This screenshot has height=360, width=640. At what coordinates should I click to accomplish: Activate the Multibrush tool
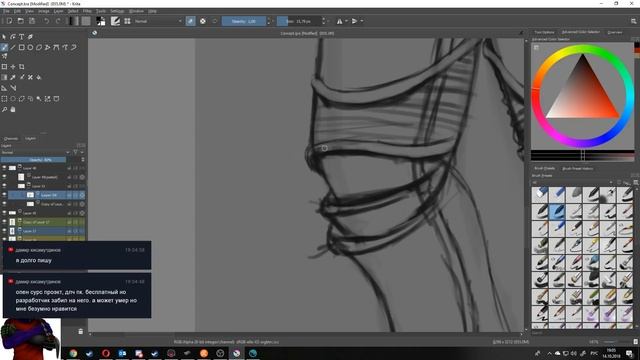pos(4,56)
